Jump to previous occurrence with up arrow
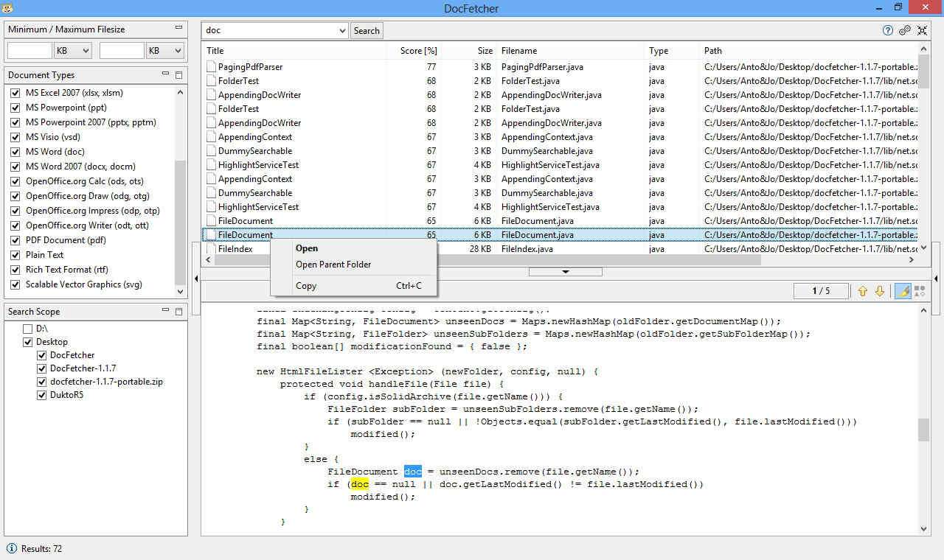The image size is (944, 560). 863,291
